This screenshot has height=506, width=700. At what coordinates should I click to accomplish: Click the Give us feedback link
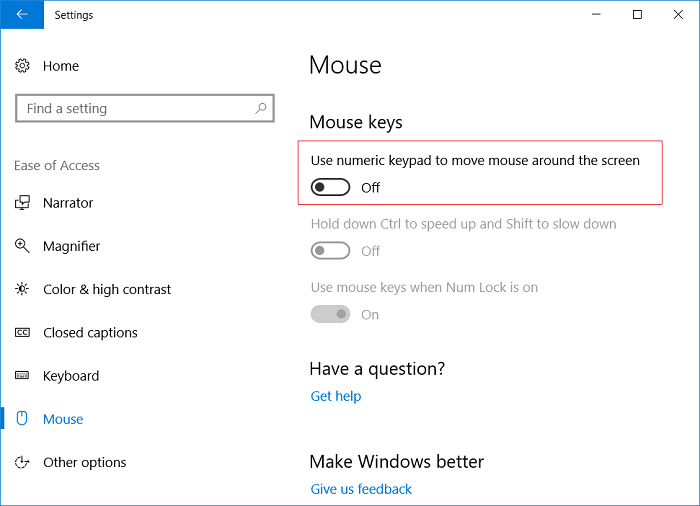pyautogui.click(x=361, y=489)
